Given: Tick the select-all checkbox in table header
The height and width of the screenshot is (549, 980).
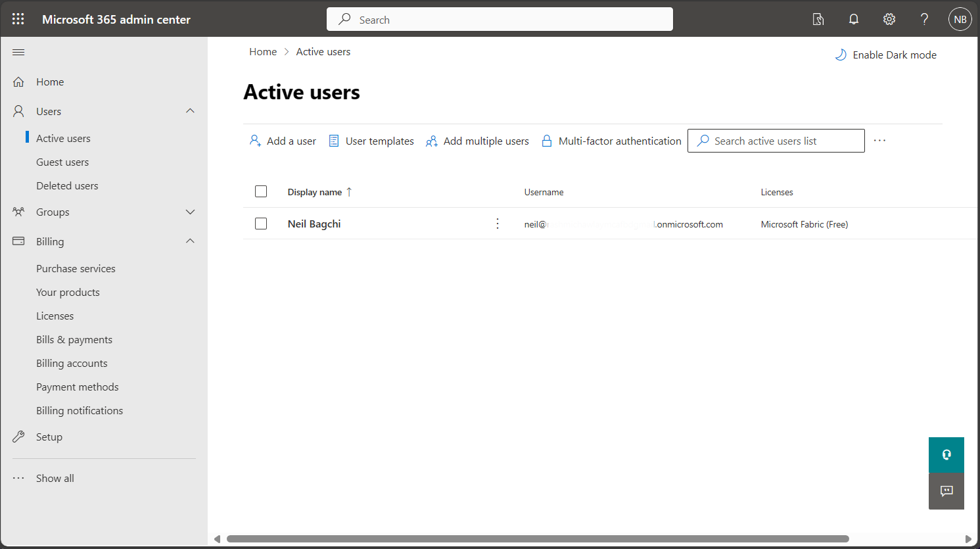Looking at the screenshot, I should (x=261, y=191).
